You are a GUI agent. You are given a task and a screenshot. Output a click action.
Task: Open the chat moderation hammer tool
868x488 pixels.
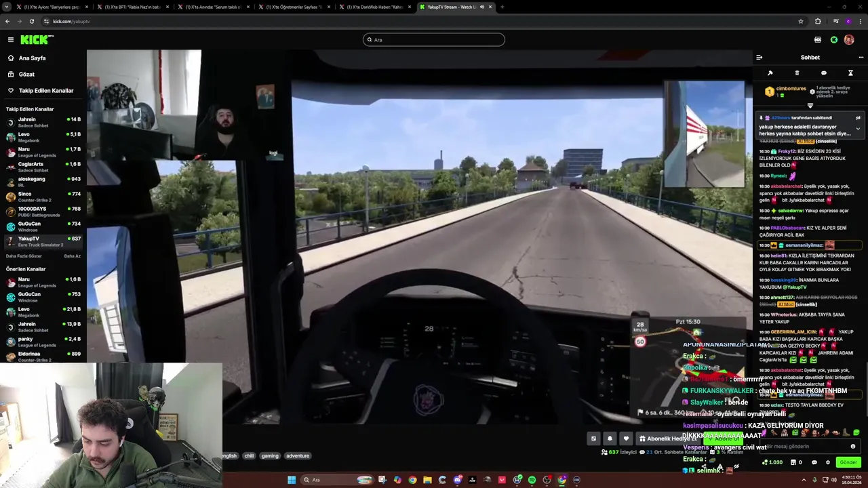click(770, 73)
